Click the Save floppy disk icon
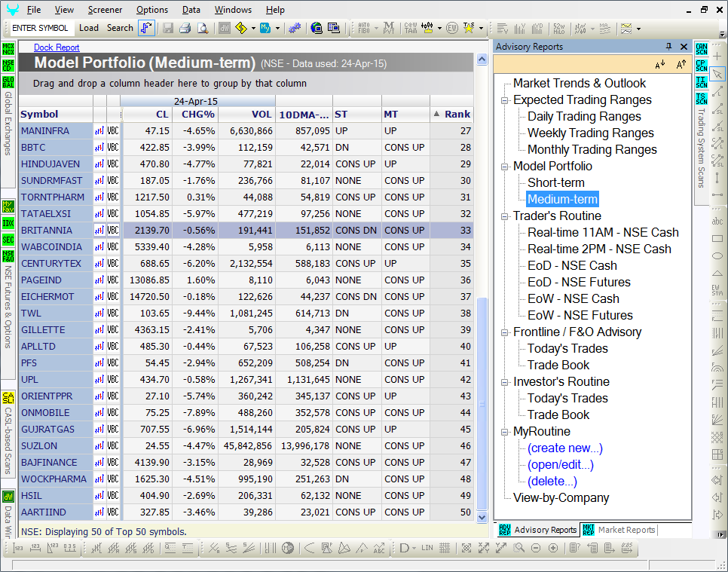The width and height of the screenshot is (728, 572). point(167,29)
